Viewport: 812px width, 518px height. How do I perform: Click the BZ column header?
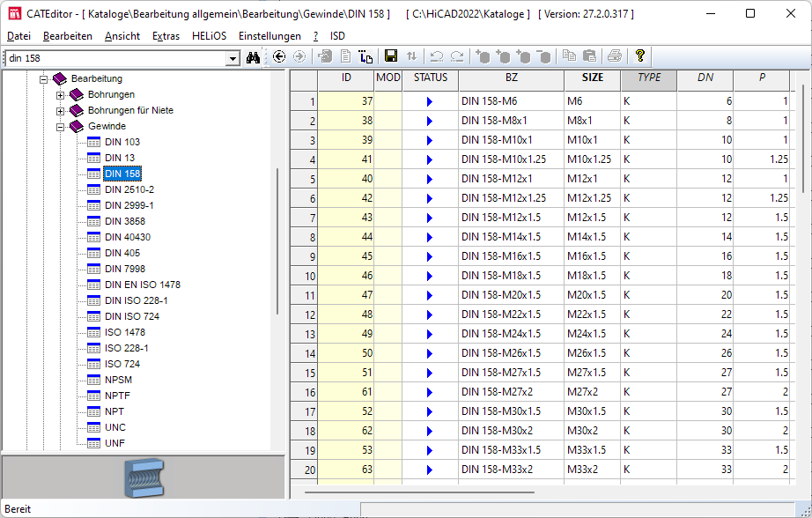coord(511,78)
